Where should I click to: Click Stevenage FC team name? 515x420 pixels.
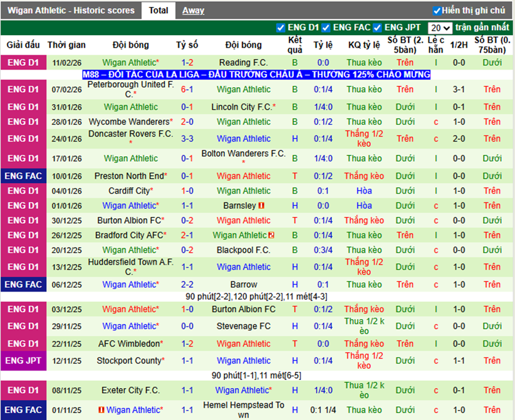point(243,327)
